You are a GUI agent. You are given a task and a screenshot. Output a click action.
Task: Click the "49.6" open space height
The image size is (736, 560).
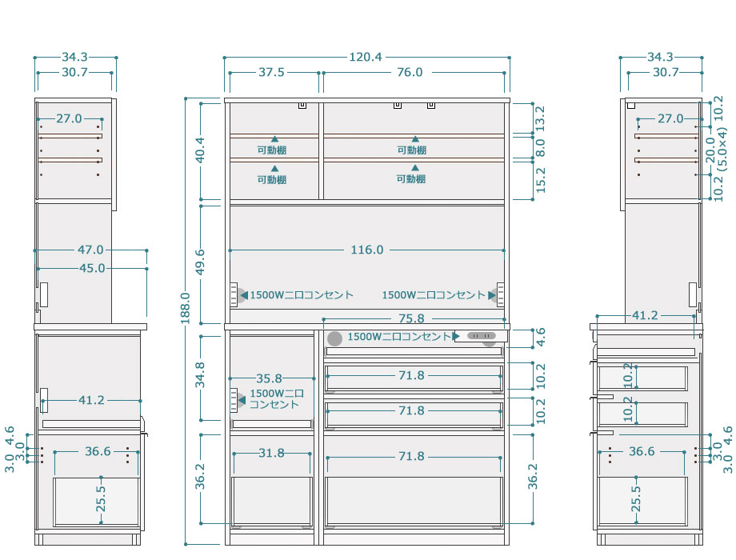pyautogui.click(x=200, y=262)
